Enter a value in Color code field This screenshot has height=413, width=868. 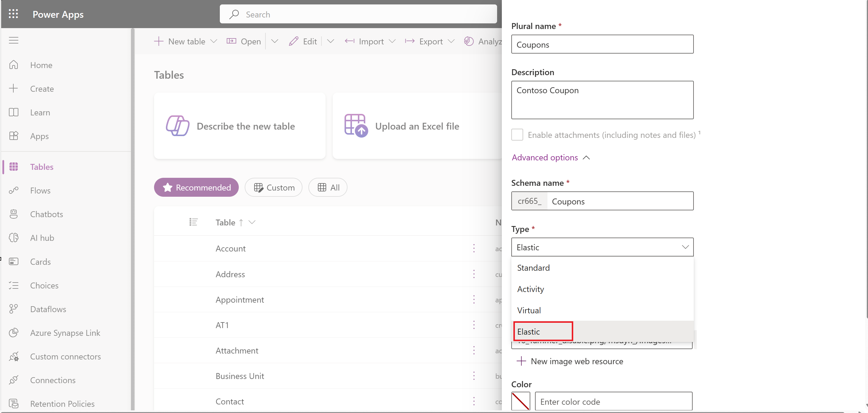[613, 401]
